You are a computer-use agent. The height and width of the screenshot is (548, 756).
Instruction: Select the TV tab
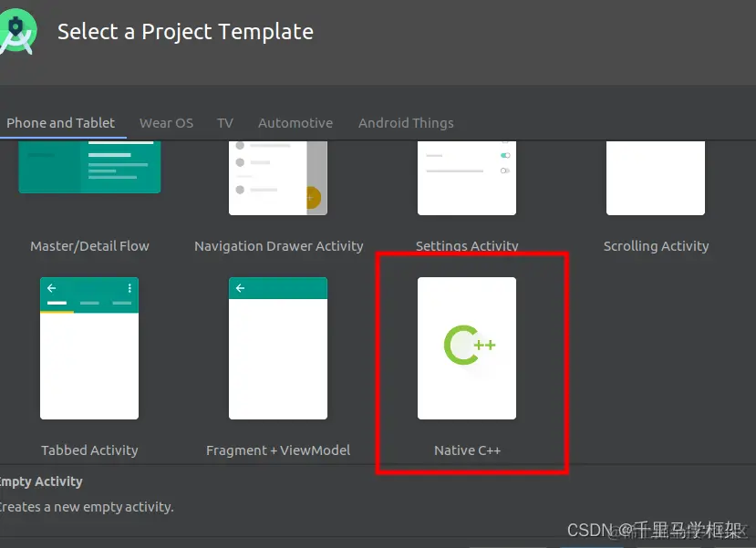[225, 123]
